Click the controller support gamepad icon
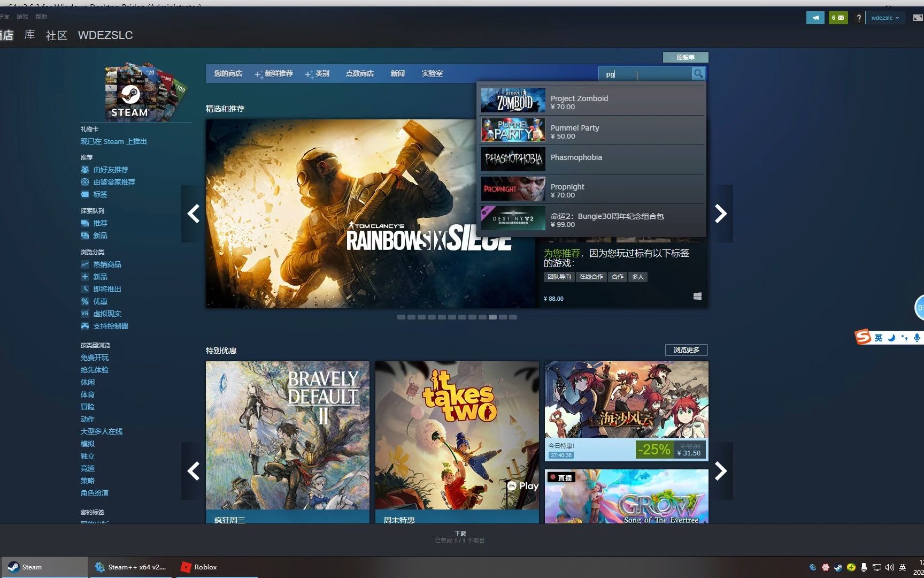This screenshot has height=578, width=924. click(85, 326)
